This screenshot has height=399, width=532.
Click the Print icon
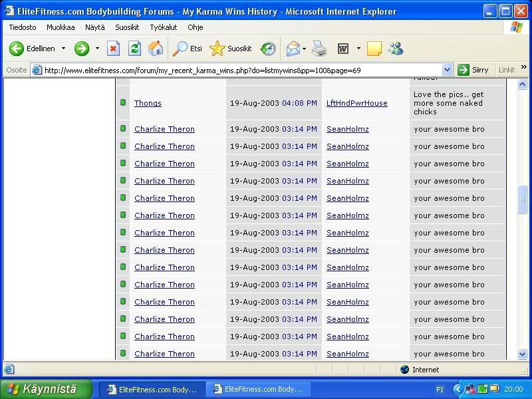[319, 49]
